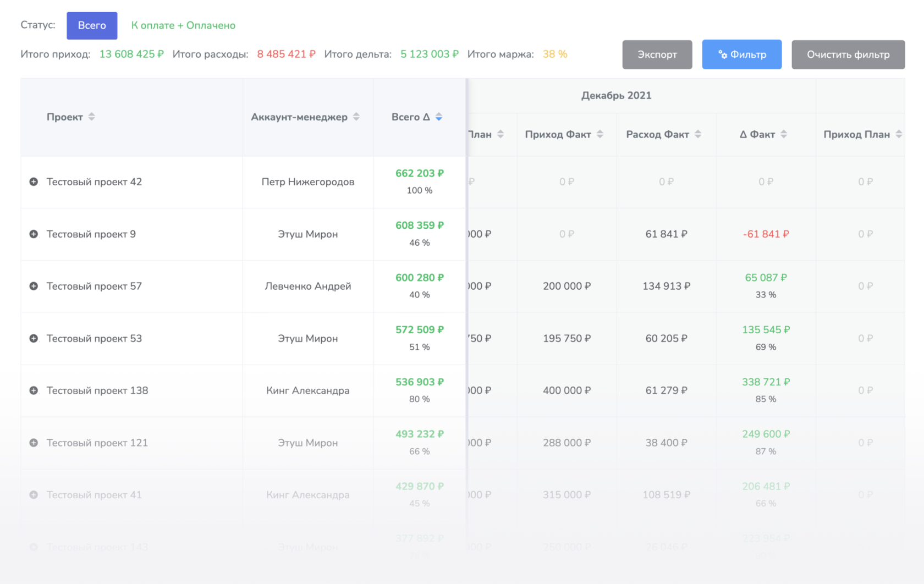Select the Всего status tab
924x584 pixels.
click(92, 26)
